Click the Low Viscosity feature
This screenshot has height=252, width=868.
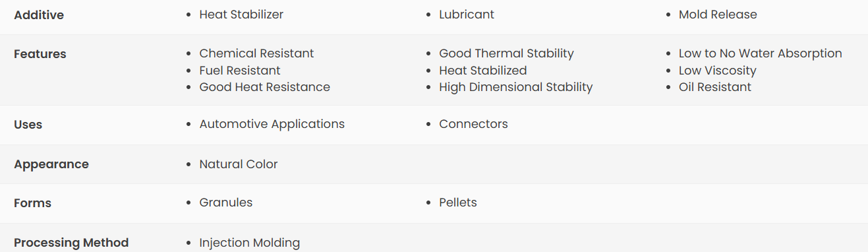point(718,71)
